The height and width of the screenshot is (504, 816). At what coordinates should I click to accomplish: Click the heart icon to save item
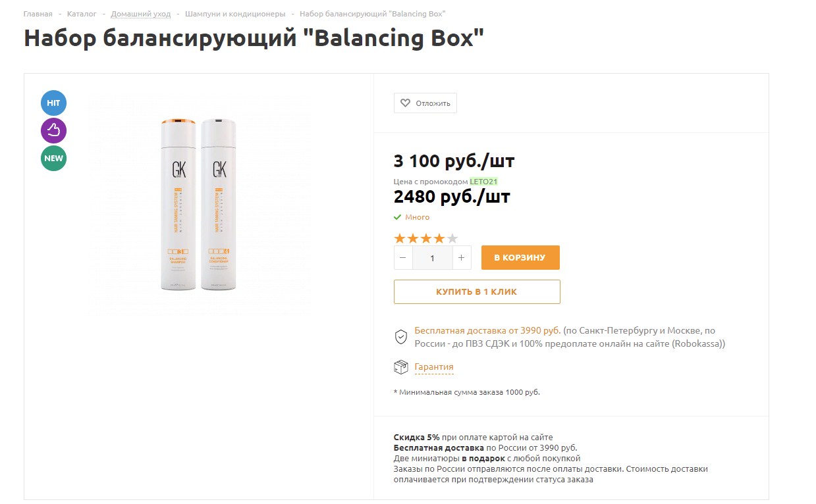click(405, 103)
